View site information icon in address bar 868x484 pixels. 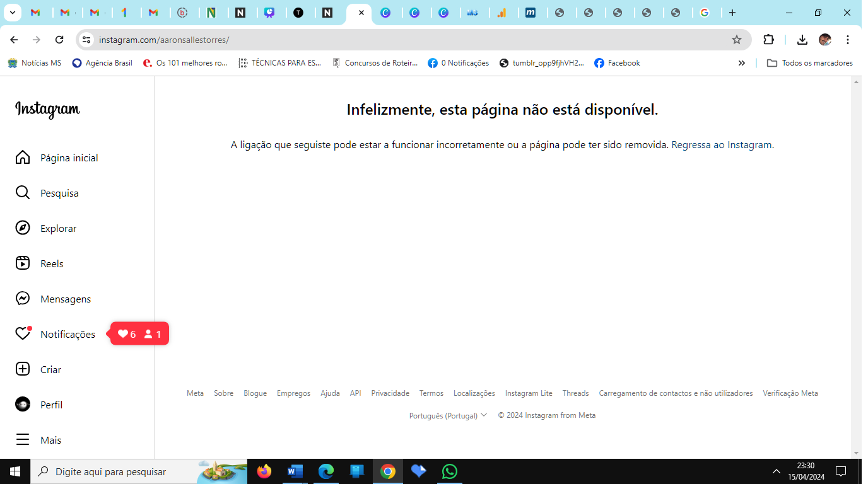coord(86,40)
